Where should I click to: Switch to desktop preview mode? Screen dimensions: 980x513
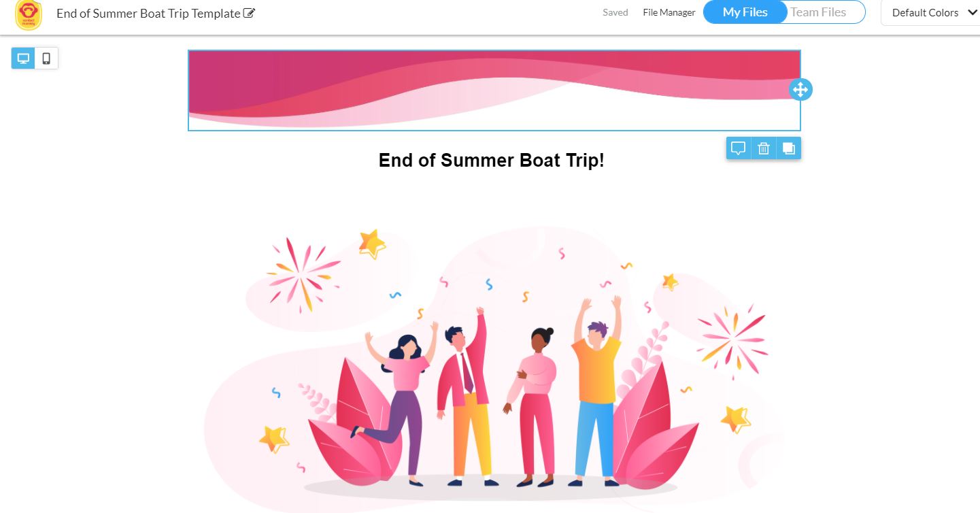click(23, 59)
